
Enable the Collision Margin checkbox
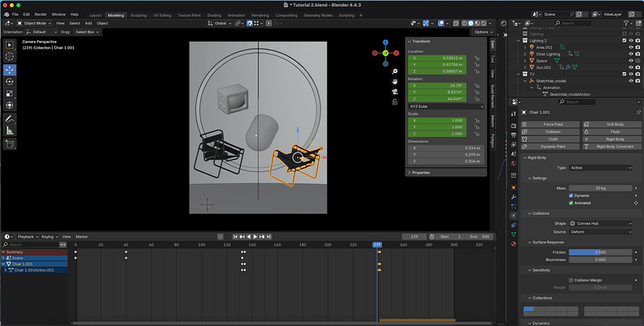tap(571, 280)
